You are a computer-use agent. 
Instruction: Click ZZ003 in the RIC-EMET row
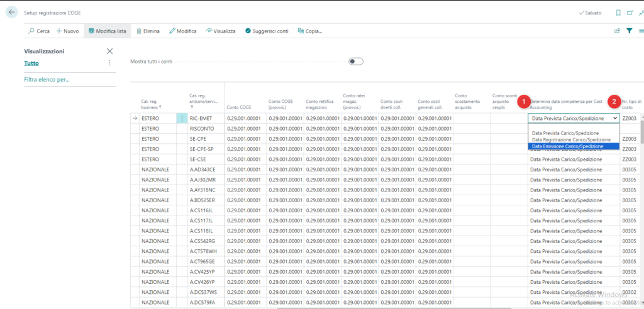(x=629, y=118)
